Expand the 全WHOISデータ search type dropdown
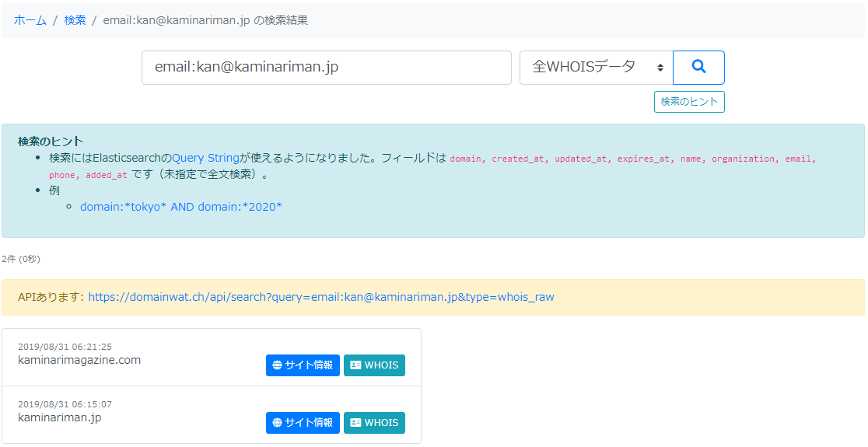Image resolution: width=868 pixels, height=447 pixels. point(596,68)
